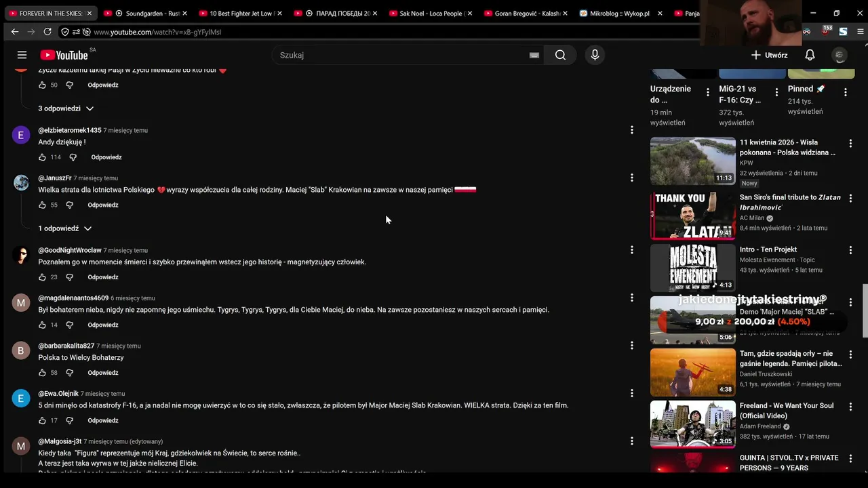This screenshot has height=488, width=868.
Task: Dislike the comment by @magdalenaantos4609
Action: pyautogui.click(x=70, y=325)
